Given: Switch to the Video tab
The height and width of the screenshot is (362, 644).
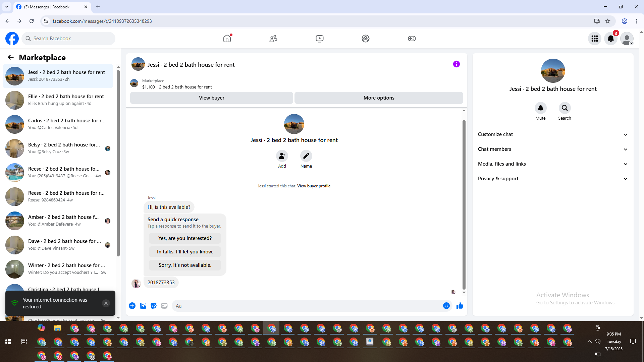Looking at the screenshot, I should pos(319,39).
